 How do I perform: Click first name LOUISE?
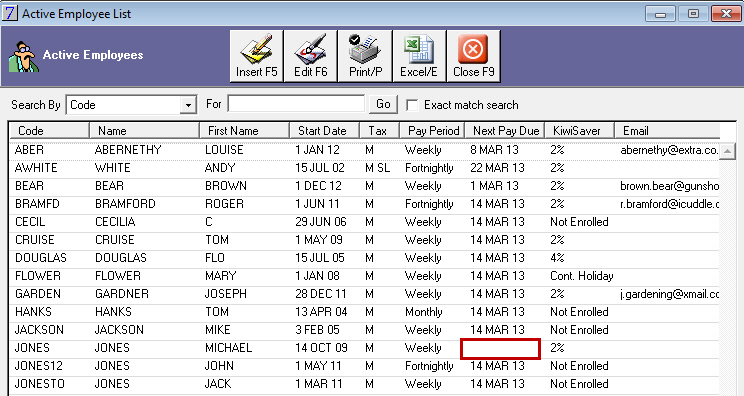[224, 150]
